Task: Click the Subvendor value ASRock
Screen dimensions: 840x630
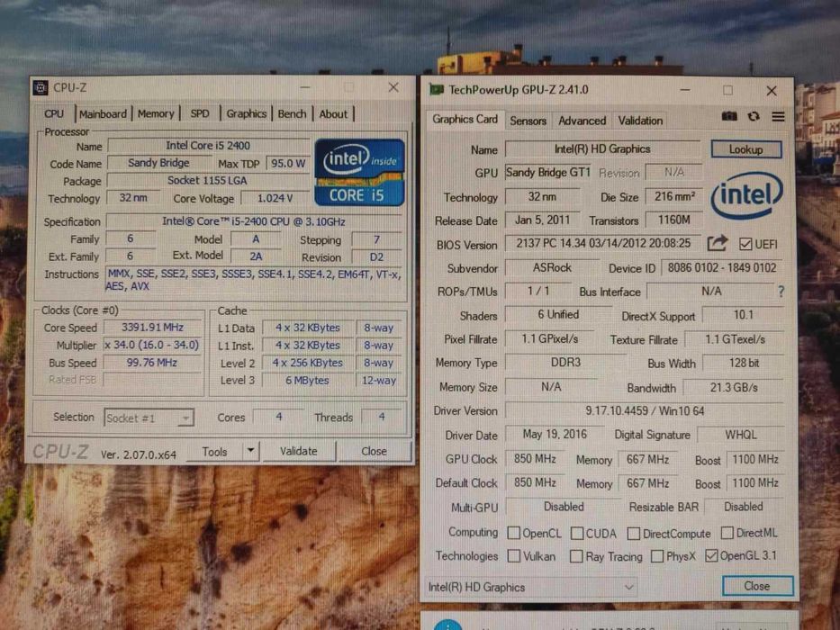Action: (x=552, y=268)
